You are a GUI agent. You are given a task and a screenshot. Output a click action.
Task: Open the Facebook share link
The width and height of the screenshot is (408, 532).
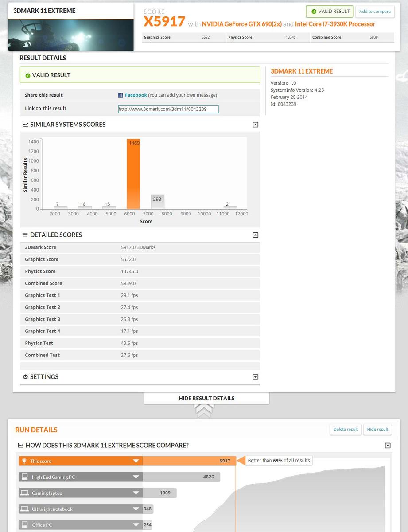(x=136, y=95)
